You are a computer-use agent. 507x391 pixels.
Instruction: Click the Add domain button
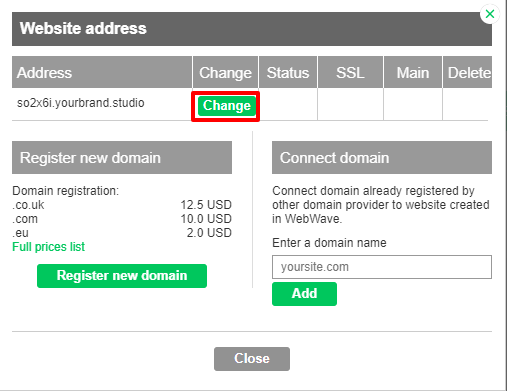304,294
